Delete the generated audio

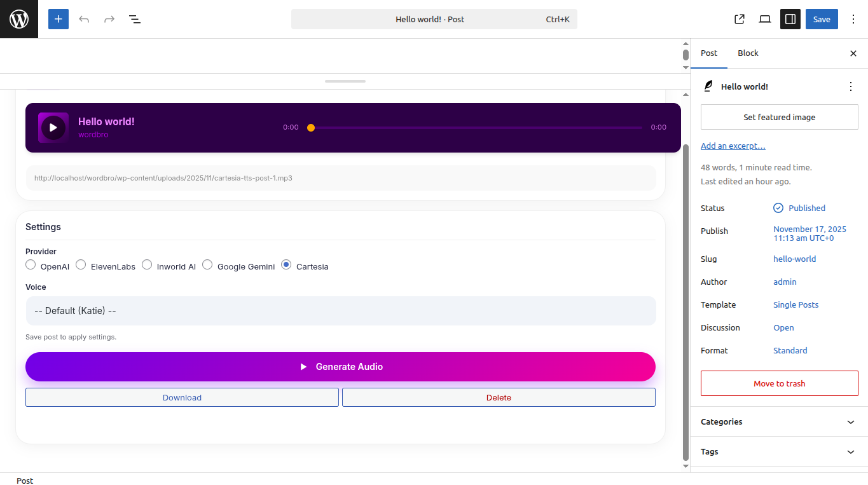pyautogui.click(x=499, y=397)
